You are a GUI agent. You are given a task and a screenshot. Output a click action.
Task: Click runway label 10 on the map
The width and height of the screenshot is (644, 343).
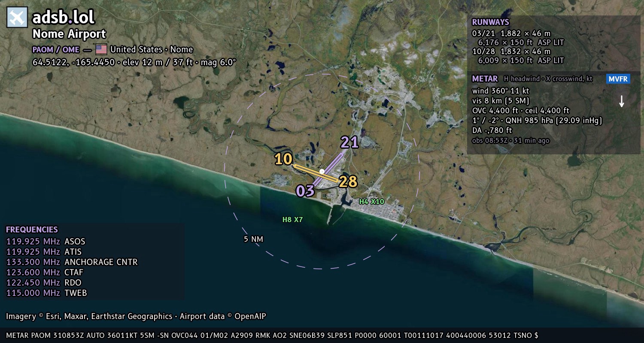coord(283,159)
